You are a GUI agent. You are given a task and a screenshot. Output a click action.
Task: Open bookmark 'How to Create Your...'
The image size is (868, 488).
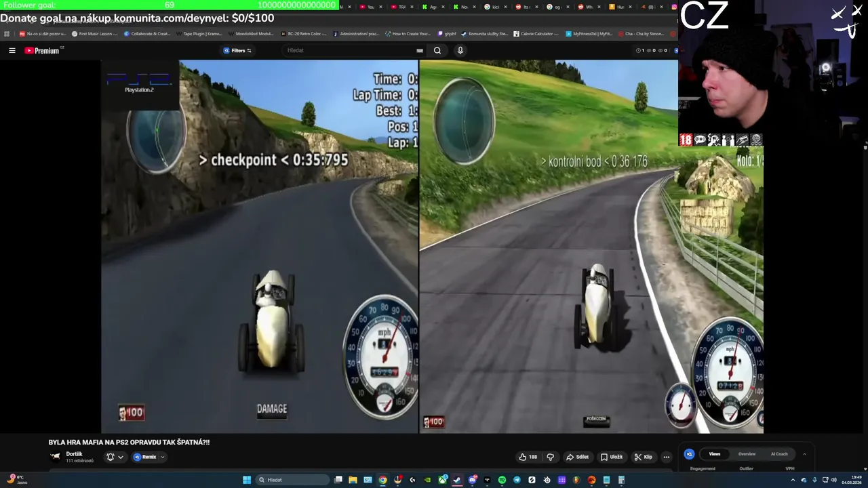(408, 33)
